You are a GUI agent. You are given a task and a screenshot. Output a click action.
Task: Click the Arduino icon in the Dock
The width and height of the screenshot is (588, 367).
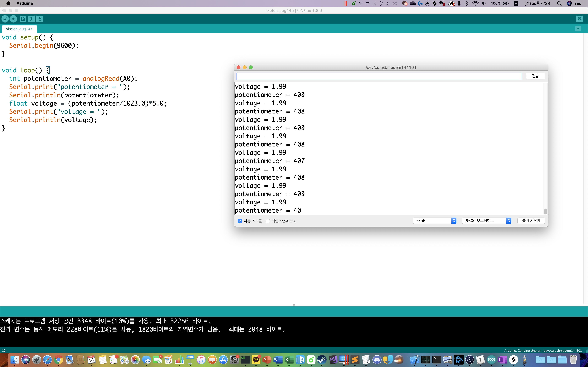[491, 360]
